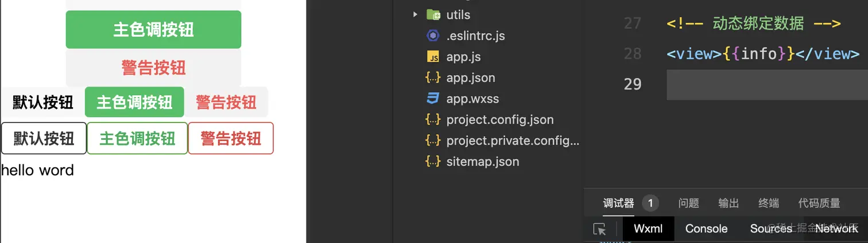Open the project.private.config file in the tree
This screenshot has width=868, height=243.
pyautogui.click(x=512, y=140)
